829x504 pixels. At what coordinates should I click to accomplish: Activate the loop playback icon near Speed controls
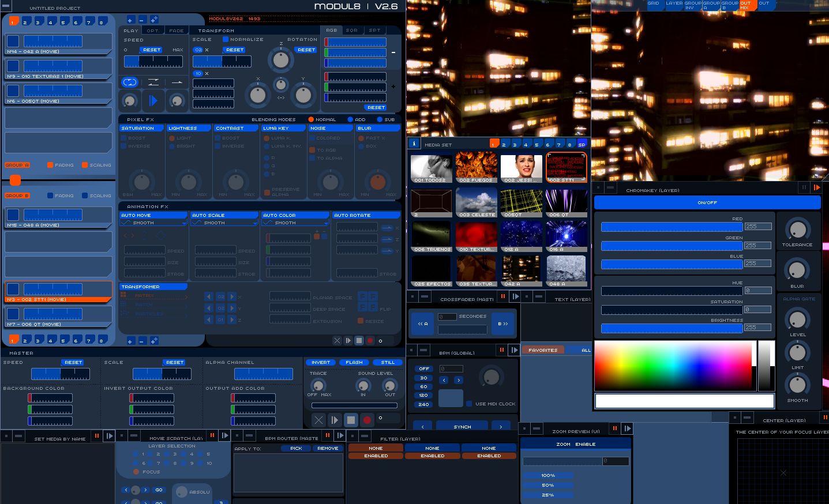click(x=130, y=82)
